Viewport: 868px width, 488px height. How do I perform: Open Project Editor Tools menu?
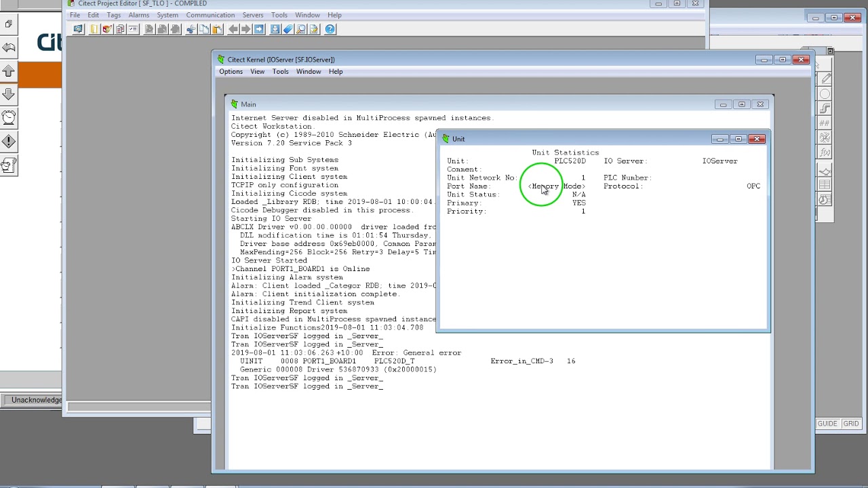point(279,15)
